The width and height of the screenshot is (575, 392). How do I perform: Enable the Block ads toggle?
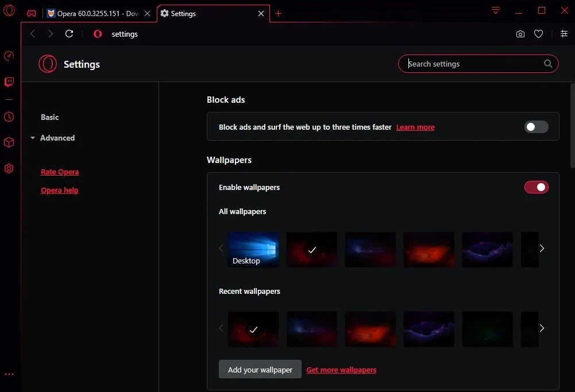click(x=536, y=127)
